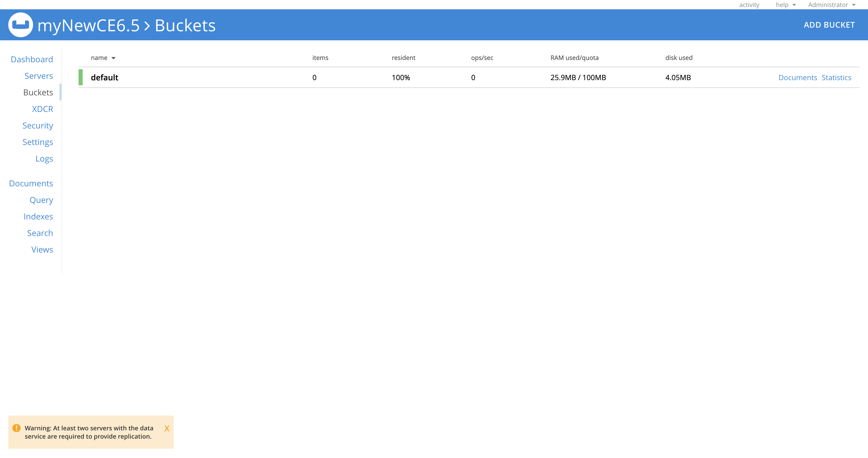Click the Query navigation item
This screenshot has width=868, height=458.
pyautogui.click(x=41, y=200)
